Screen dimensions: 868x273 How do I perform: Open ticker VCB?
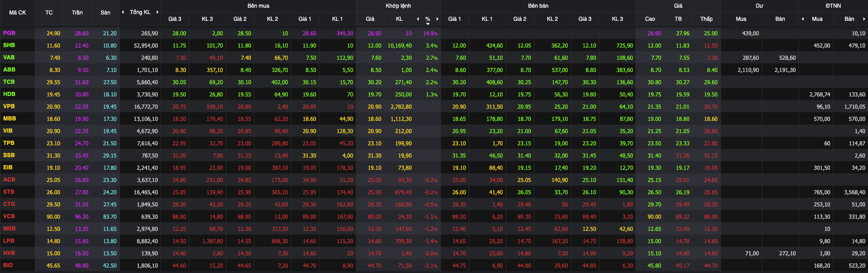[x=9, y=216]
